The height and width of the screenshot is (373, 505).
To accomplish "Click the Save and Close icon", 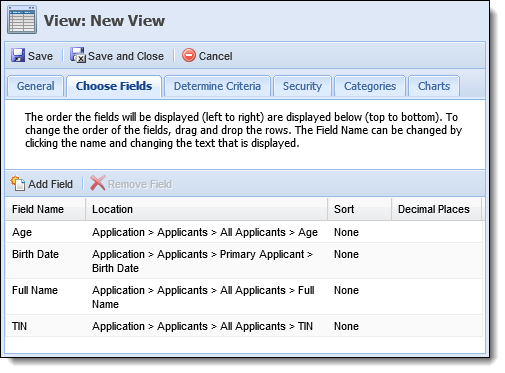I will click(78, 55).
